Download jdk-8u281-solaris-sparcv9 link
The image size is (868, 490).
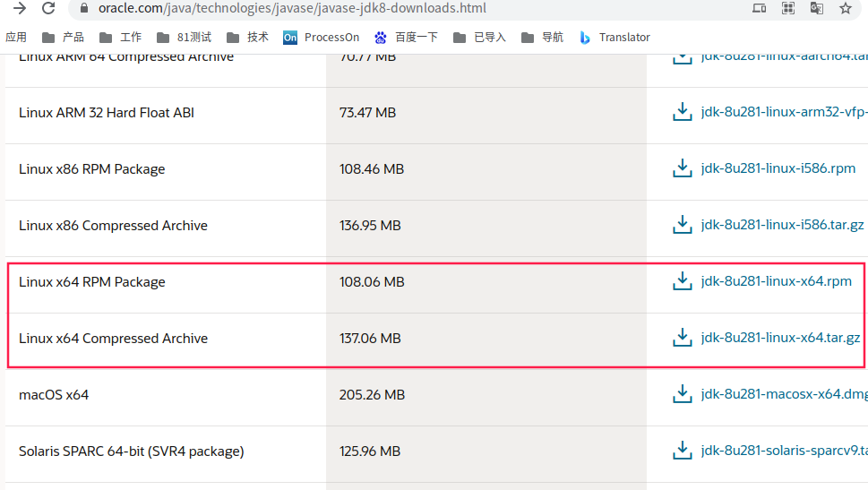pos(784,451)
